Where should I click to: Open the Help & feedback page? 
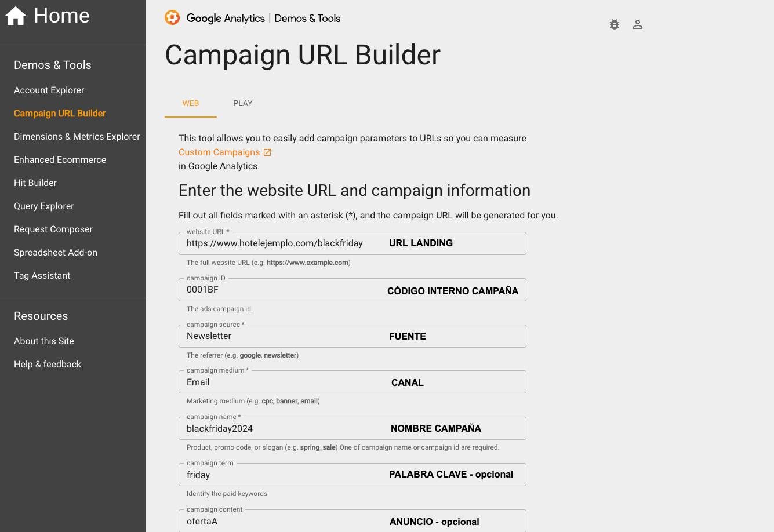[48, 364]
